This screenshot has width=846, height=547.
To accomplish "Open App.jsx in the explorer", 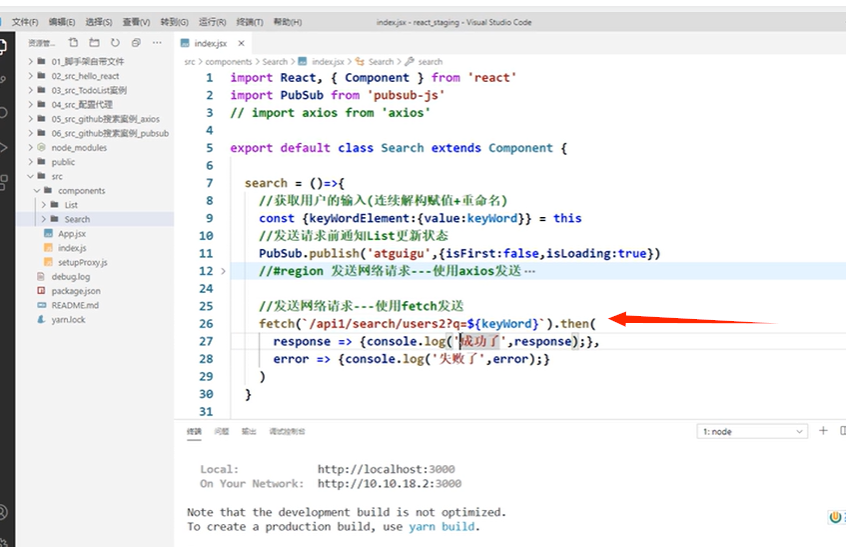I will tap(72, 234).
